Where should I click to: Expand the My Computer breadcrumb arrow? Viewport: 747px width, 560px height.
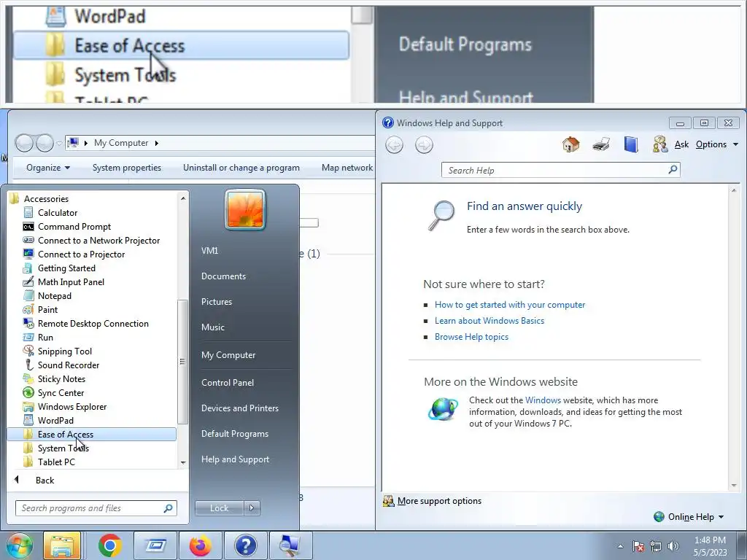[x=156, y=143]
